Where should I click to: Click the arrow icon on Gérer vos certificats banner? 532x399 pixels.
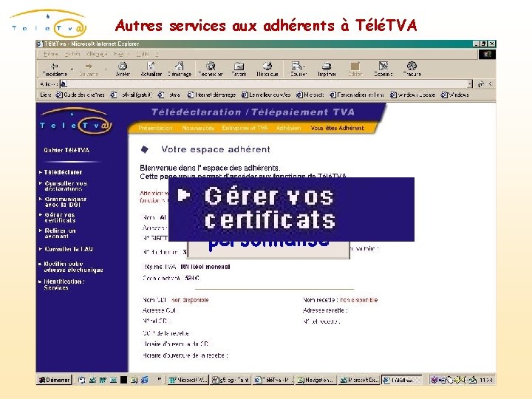[184, 195]
